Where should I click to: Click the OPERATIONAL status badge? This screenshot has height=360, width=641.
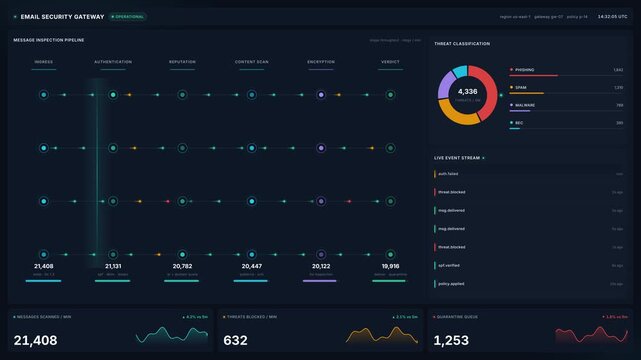[128, 17]
